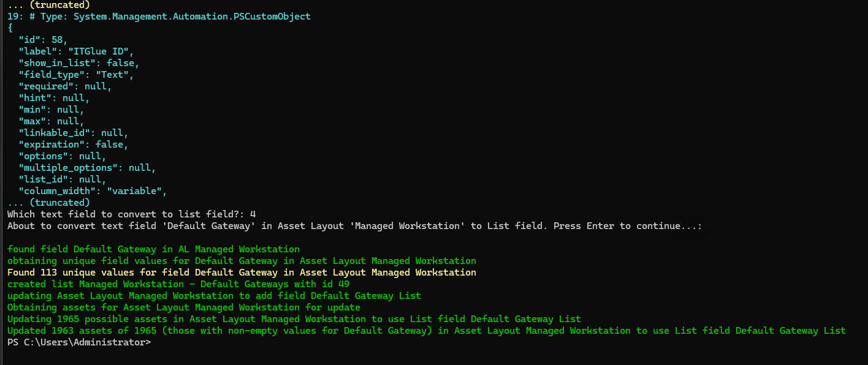Click the 'Press Enter to continue' message
This screenshot has height=365, width=868.
coord(355,226)
